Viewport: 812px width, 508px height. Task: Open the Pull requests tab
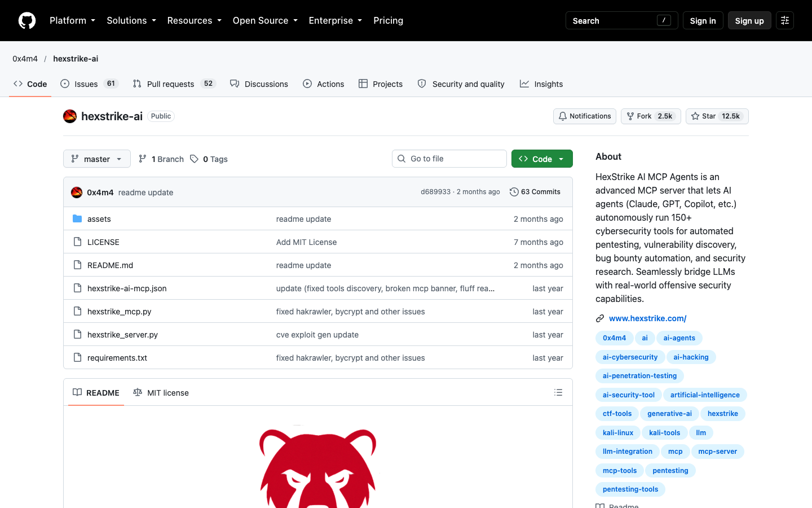point(174,84)
